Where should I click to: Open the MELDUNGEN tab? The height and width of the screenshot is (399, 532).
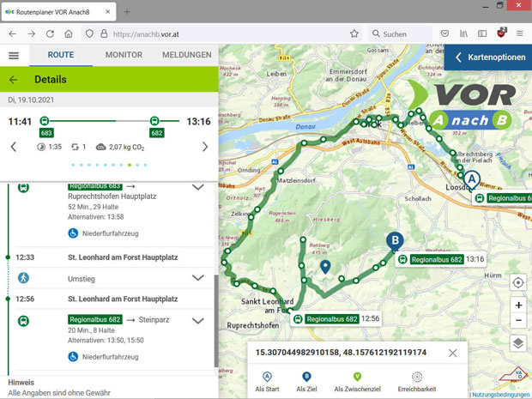coord(186,55)
